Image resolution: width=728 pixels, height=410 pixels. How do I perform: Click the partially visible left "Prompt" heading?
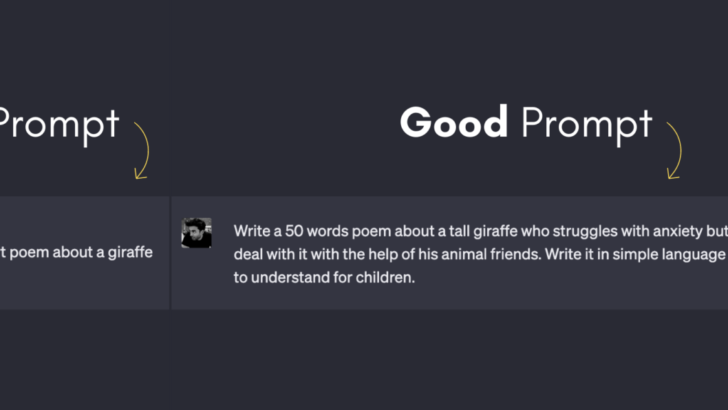click(x=58, y=125)
